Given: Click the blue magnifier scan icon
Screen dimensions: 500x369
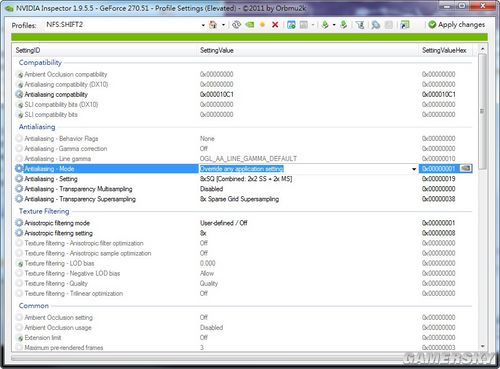Looking at the screenshot, I should point(375,25).
